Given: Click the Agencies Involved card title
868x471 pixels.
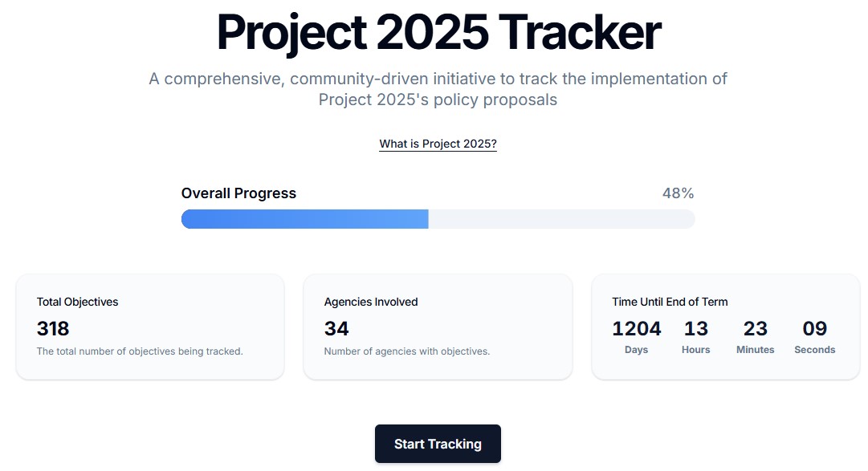Looking at the screenshot, I should 371,302.
